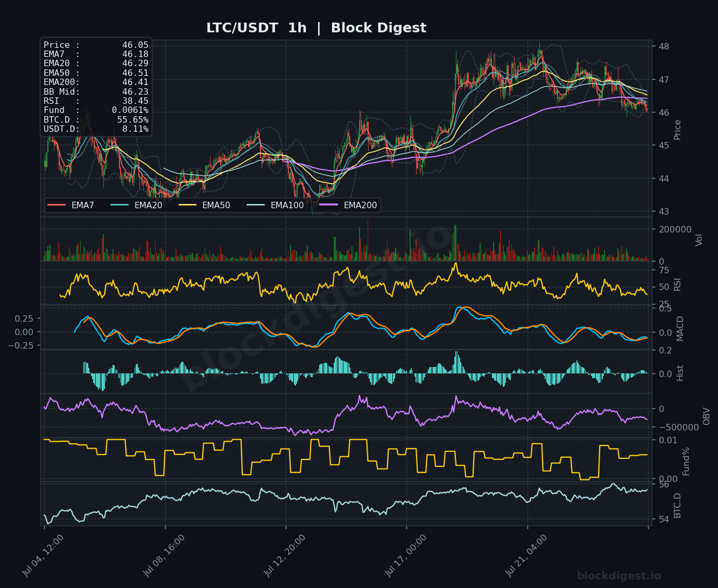Click the Jul 17, 00:00 axis label
This screenshot has height=588, width=718.
click(x=406, y=556)
